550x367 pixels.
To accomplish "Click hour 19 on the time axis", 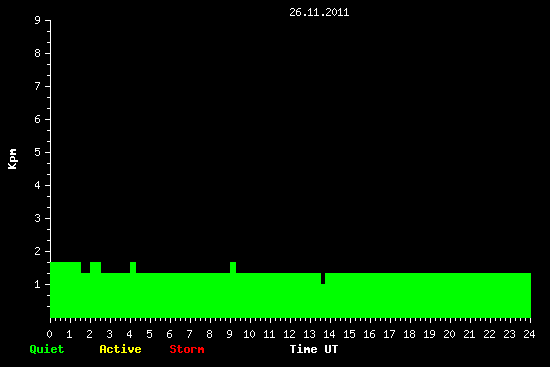I will (x=429, y=334).
